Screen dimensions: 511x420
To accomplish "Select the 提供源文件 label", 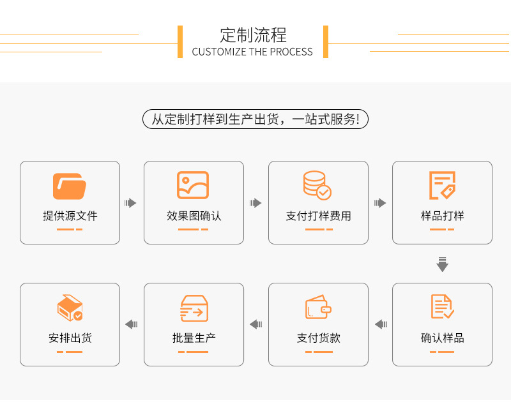I will (70, 216).
